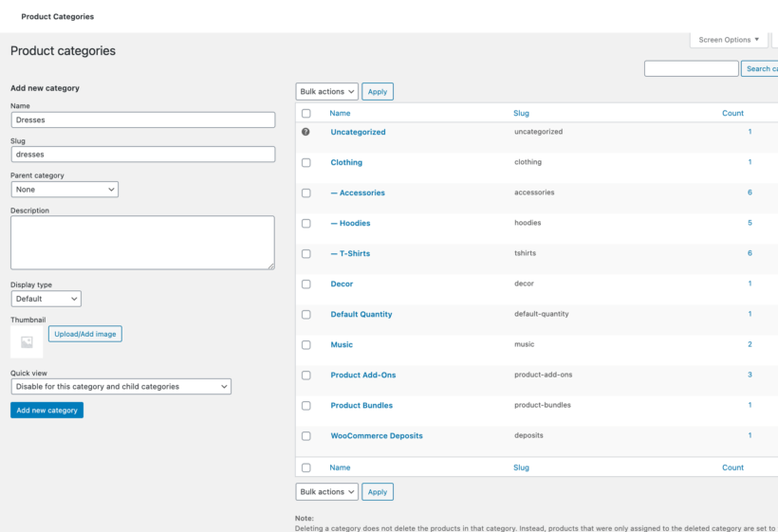
Task: Check the Accessories category checkbox
Action: coord(306,193)
